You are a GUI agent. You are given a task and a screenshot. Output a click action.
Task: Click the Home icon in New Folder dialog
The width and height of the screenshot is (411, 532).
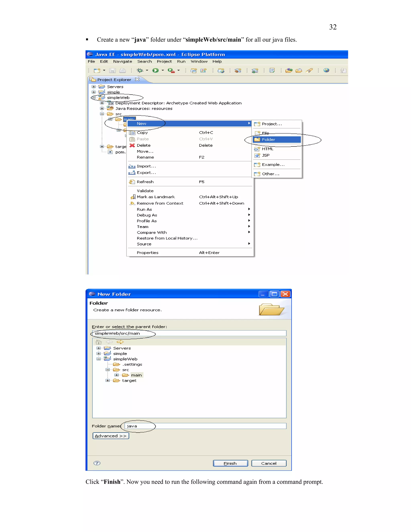point(98,342)
